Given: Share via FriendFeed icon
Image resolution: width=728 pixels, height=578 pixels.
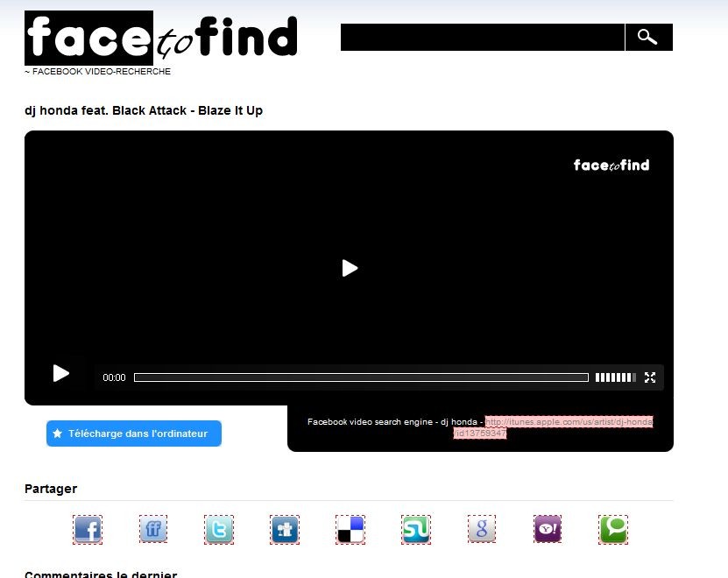Looking at the screenshot, I should [x=153, y=529].
